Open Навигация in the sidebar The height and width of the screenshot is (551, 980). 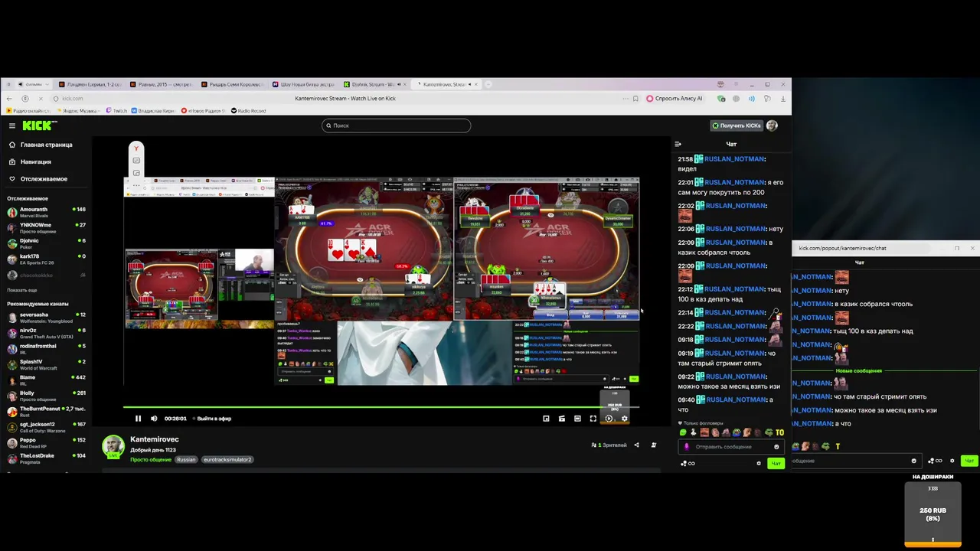tap(35, 161)
